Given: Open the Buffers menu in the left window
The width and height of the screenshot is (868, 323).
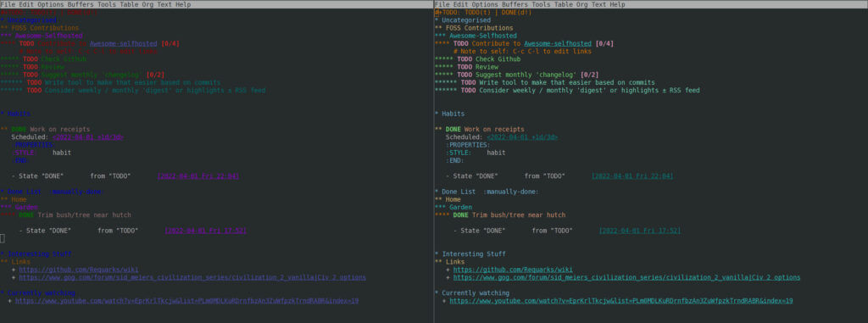Looking at the screenshot, I should (x=81, y=4).
